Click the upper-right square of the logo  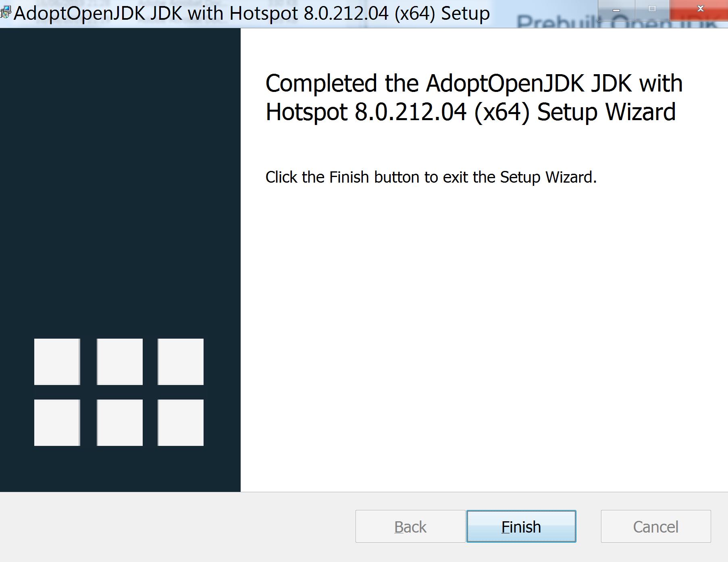pyautogui.click(x=181, y=362)
